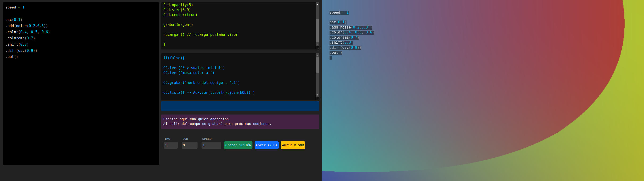This screenshot has height=181, width=644.
Task: Click CC.leer('mosaicolor-ar') line
Action: (189, 73)
